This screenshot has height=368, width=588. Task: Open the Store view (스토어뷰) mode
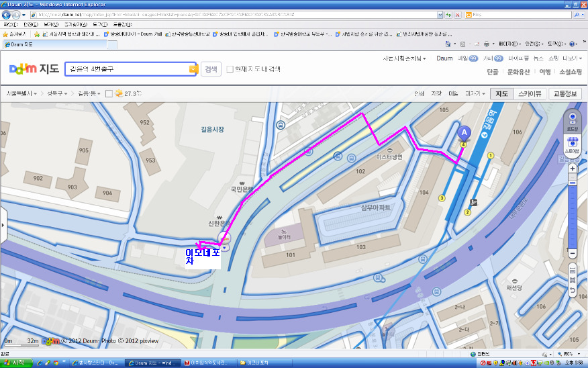(573, 145)
